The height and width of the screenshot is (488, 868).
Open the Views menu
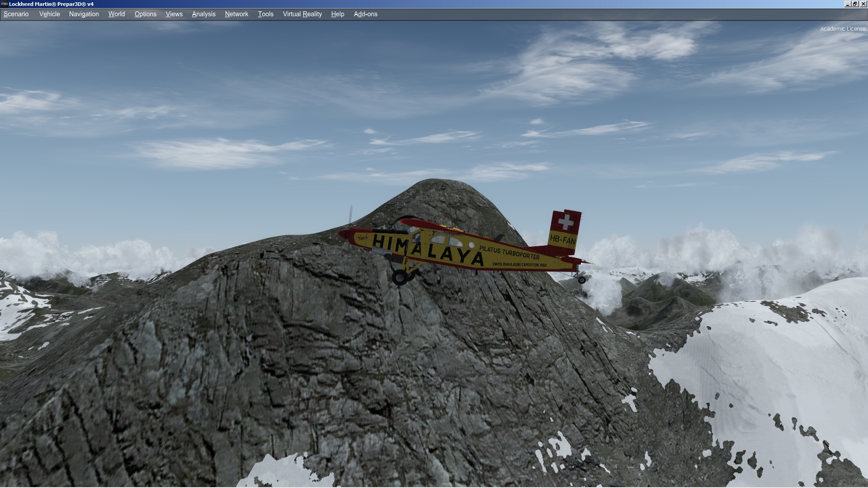(x=174, y=14)
